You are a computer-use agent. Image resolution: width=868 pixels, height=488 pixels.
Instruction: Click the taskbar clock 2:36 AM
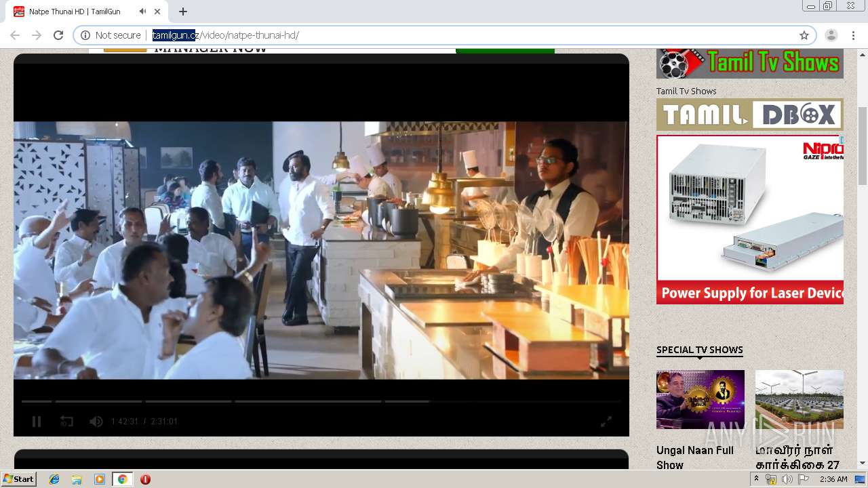pyautogui.click(x=833, y=479)
